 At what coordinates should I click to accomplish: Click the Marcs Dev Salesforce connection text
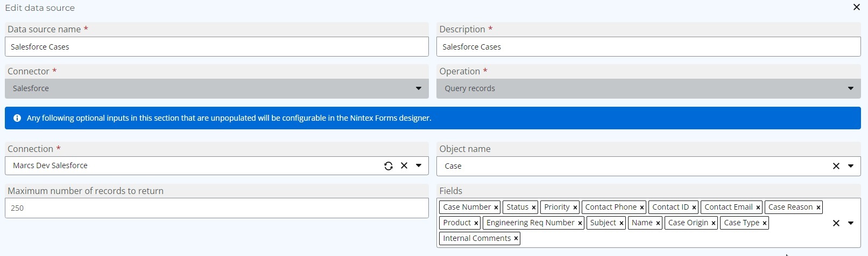(50, 165)
